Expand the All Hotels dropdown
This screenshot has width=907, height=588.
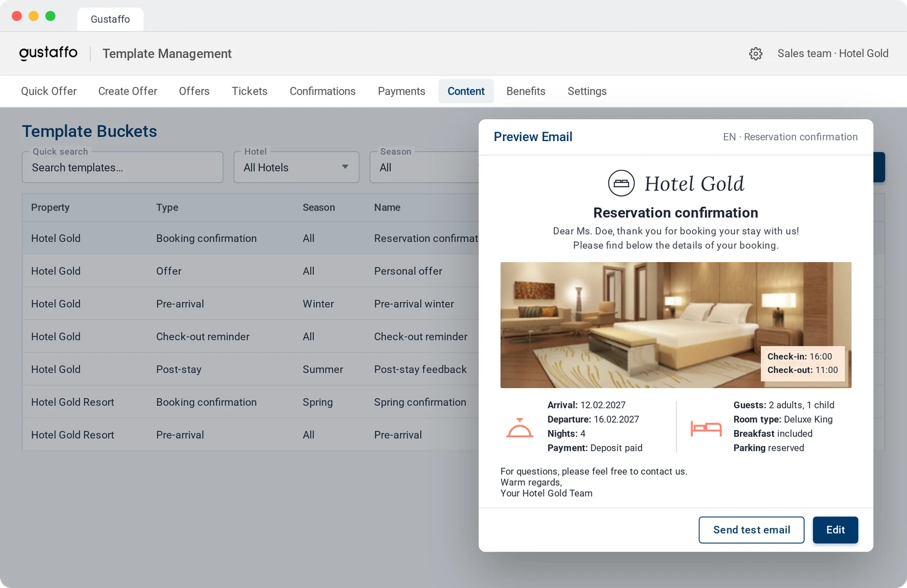pos(296,167)
